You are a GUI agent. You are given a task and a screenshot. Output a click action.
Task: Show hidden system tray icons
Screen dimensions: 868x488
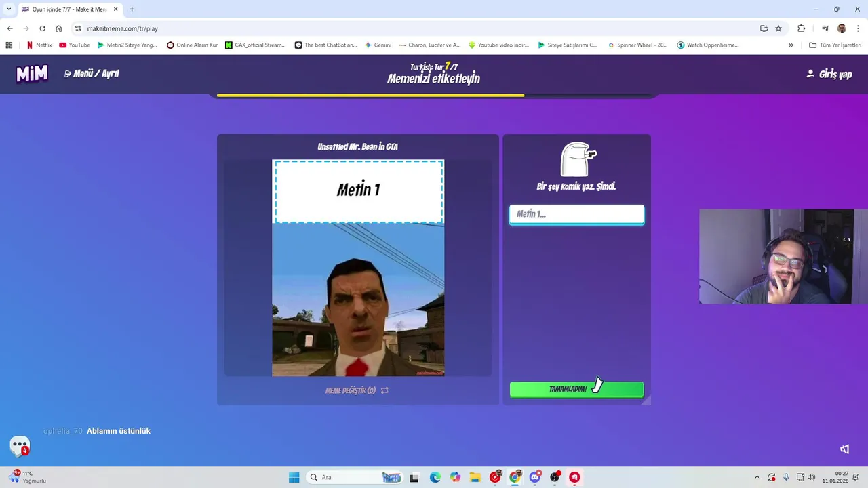(x=757, y=477)
